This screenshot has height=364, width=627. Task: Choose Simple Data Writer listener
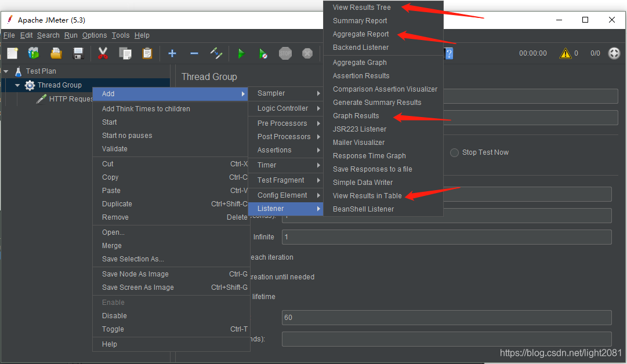[383, 182]
